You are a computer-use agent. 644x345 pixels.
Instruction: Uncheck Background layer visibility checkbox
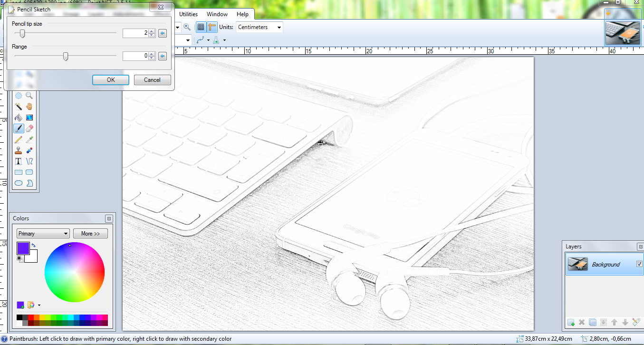639,264
